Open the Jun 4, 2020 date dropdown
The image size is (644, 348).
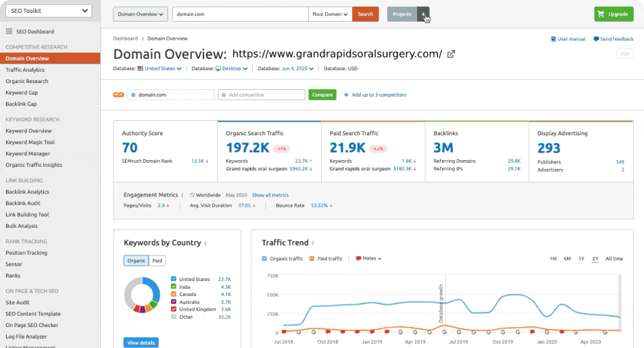tap(298, 69)
